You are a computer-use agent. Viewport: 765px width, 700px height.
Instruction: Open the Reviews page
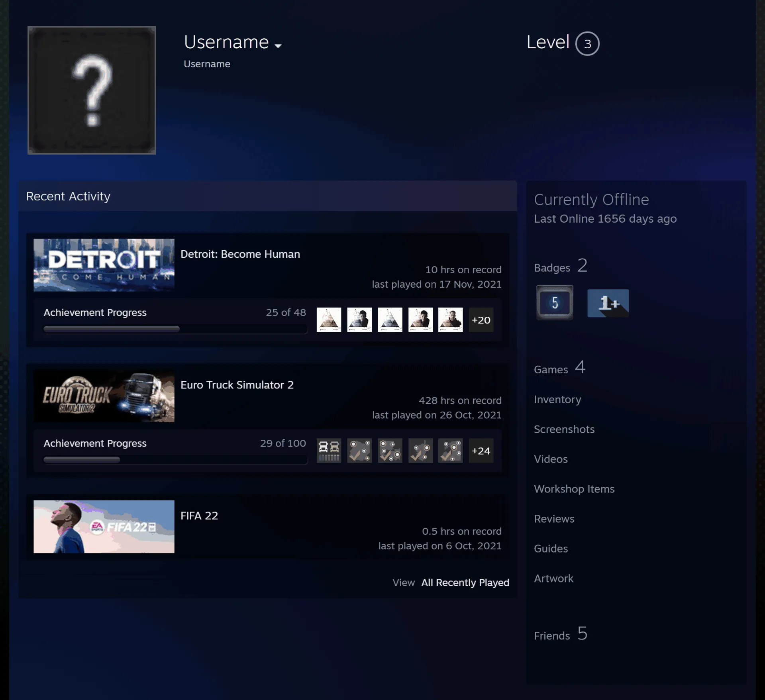pos(554,519)
